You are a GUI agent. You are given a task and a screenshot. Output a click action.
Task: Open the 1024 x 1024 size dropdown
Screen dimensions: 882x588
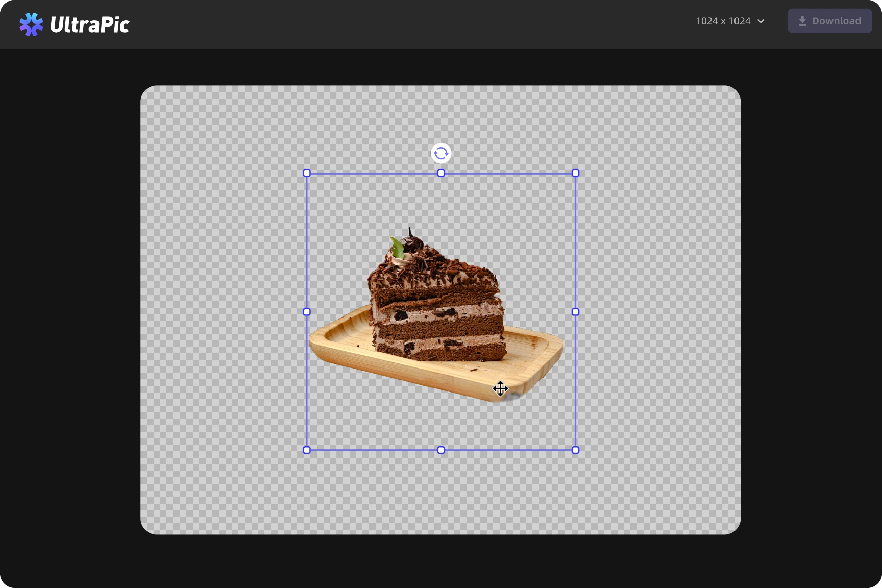(x=723, y=21)
